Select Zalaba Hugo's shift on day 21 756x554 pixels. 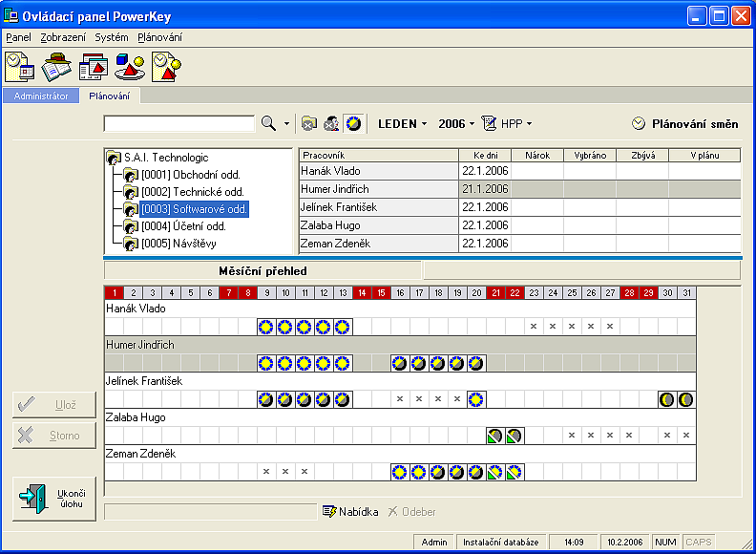pyautogui.click(x=495, y=436)
